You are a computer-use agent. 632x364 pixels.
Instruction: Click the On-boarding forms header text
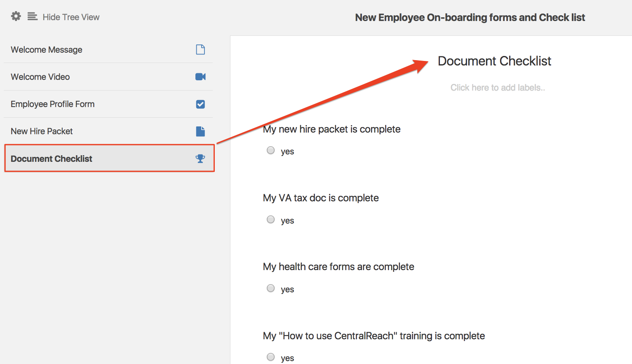coord(470,17)
